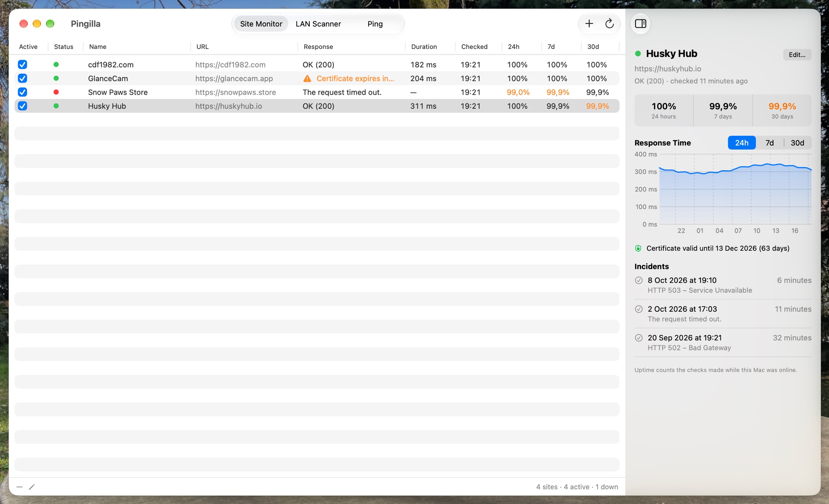Click the response time chart line
Viewport: 829px width, 504px height.
click(735, 168)
